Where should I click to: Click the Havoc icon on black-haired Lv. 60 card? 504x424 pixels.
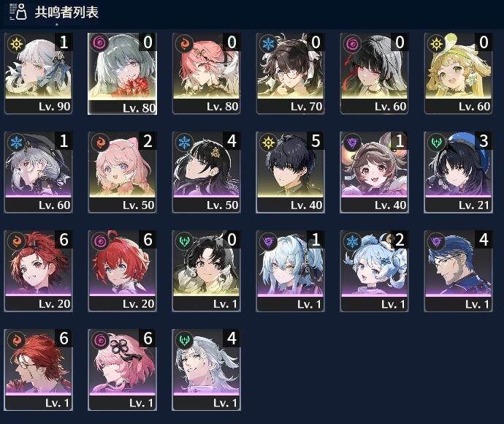[x=352, y=44]
